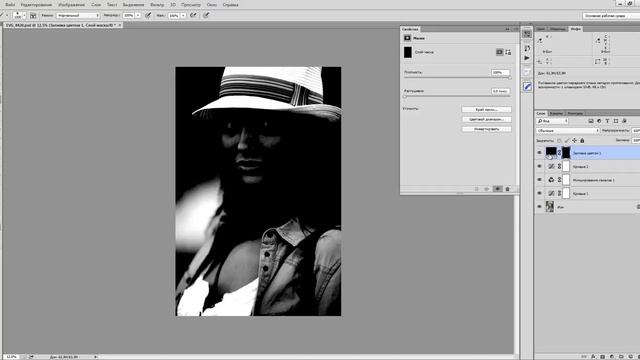Screen dimensions: 640x360
Task: Hide the Микширование каналов 1 layer
Action: coord(539,180)
